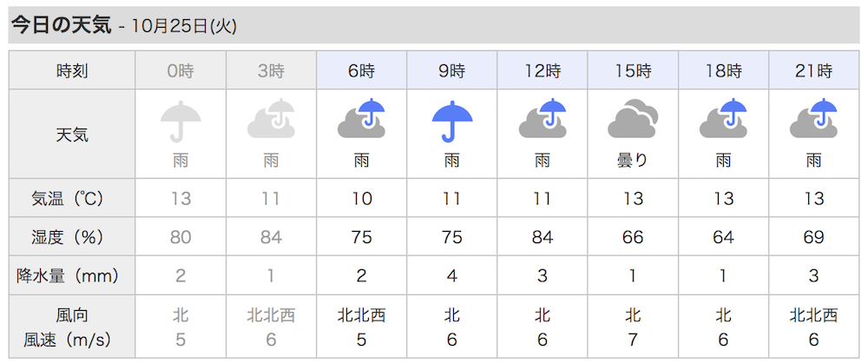Select the 6時 column header
The height and width of the screenshot is (363, 868).
click(361, 70)
